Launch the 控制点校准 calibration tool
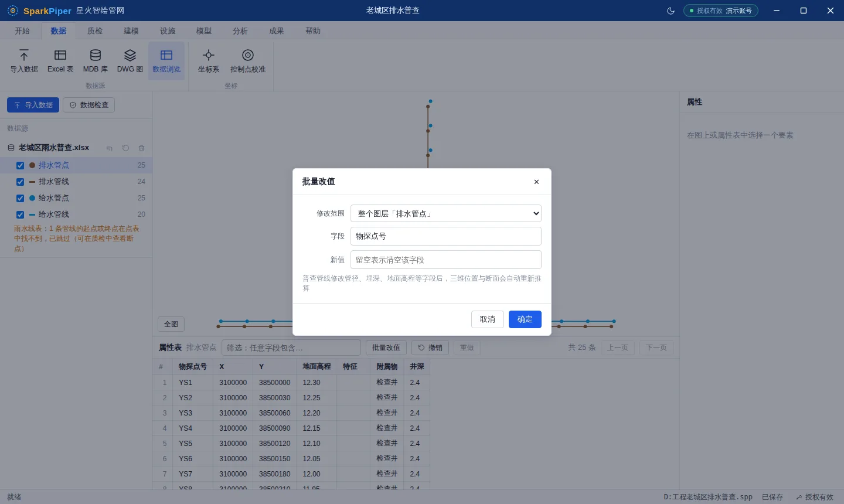 [248, 61]
